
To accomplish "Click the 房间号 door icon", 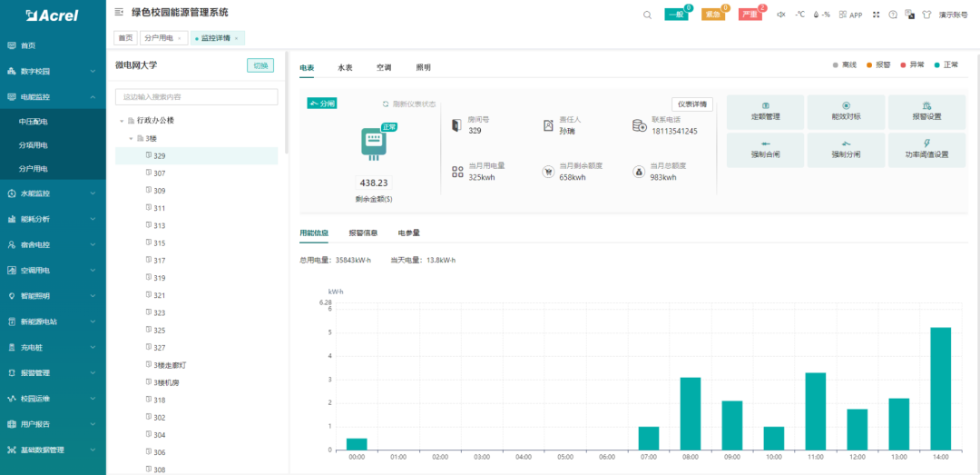I will tap(456, 125).
